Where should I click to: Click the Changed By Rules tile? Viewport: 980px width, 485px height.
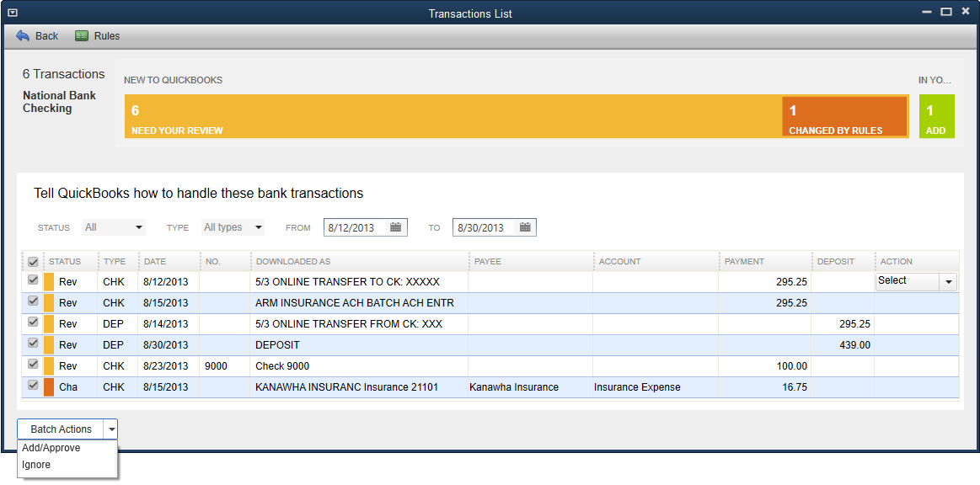[x=844, y=116]
